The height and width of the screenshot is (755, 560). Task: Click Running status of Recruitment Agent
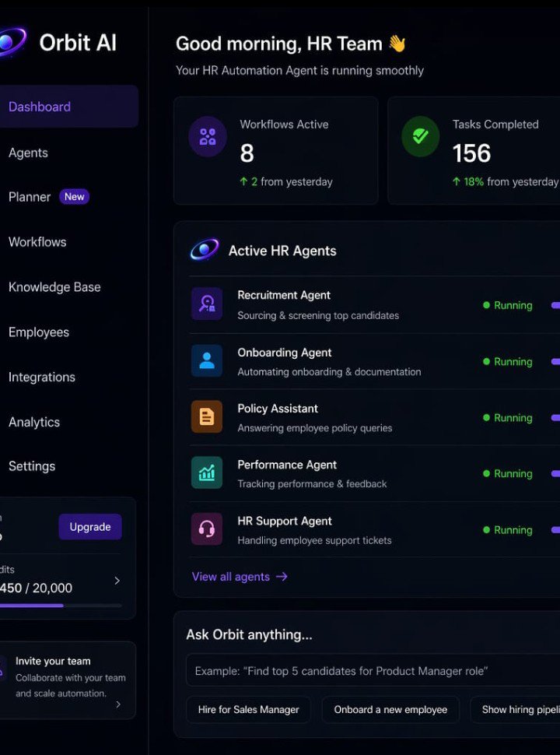[508, 305]
